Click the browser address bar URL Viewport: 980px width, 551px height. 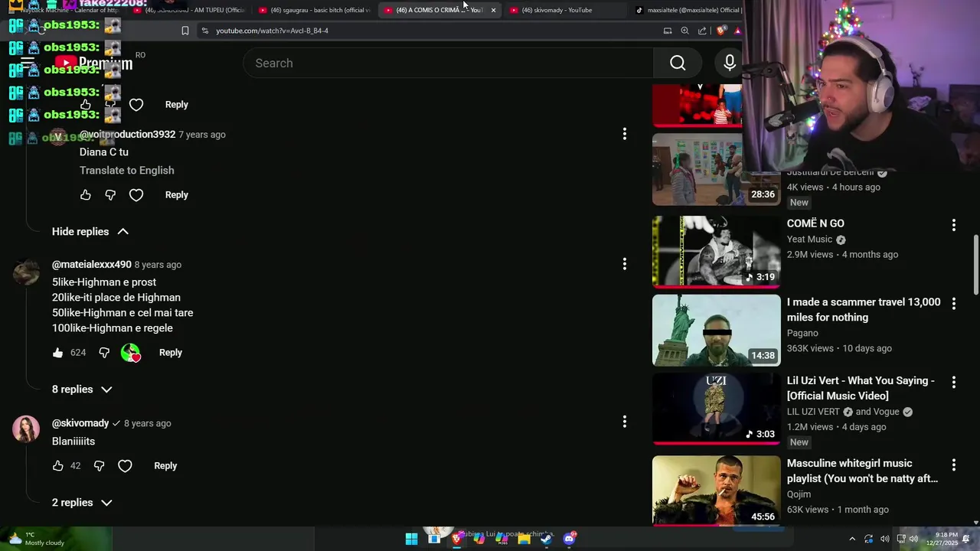pyautogui.click(x=272, y=31)
